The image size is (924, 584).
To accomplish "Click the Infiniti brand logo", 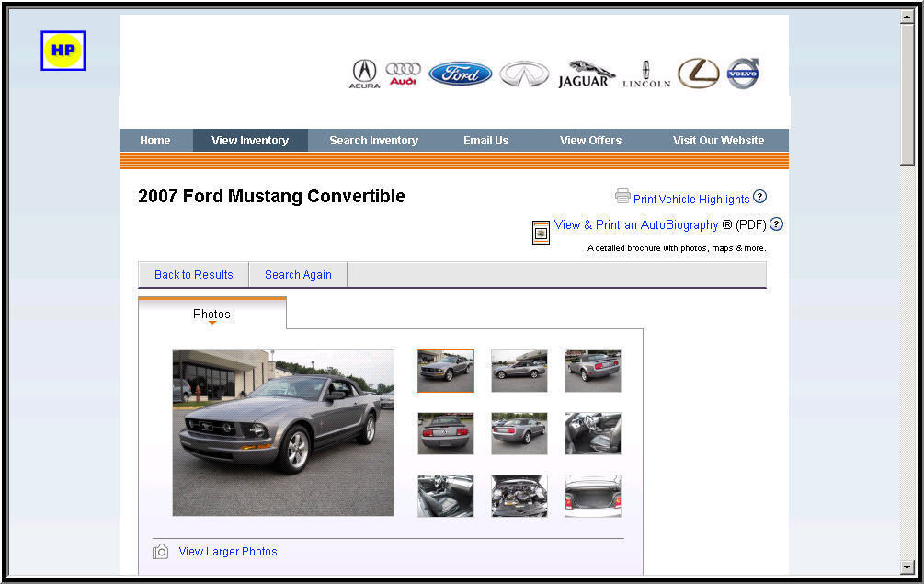I will 524,74.
